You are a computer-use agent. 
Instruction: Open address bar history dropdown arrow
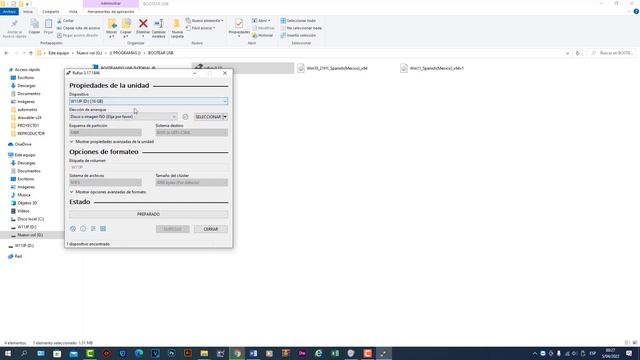[567, 53]
